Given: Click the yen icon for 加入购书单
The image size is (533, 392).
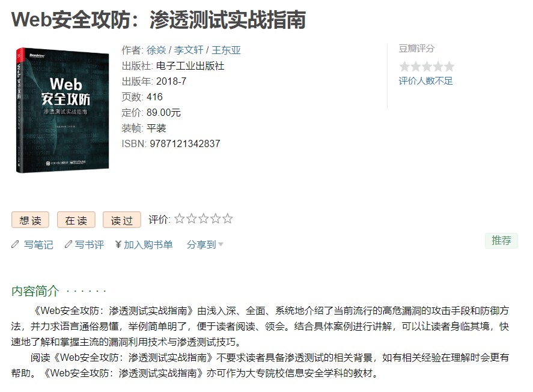Looking at the screenshot, I should [x=118, y=244].
